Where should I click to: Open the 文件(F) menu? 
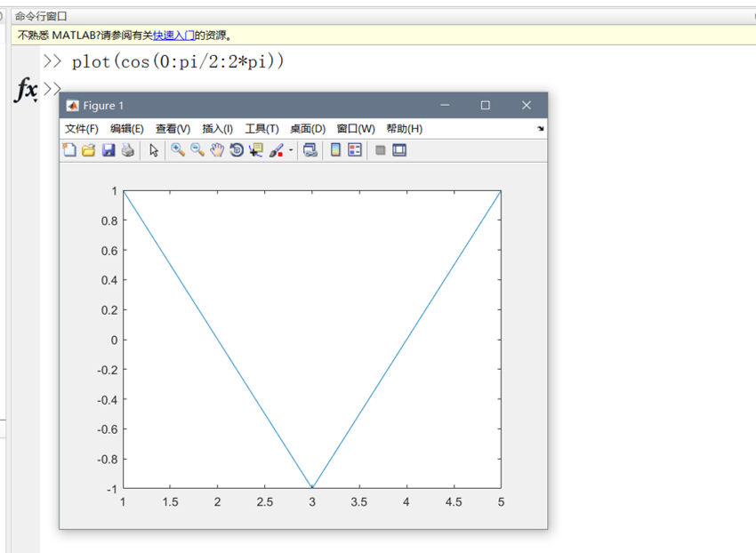click(82, 129)
